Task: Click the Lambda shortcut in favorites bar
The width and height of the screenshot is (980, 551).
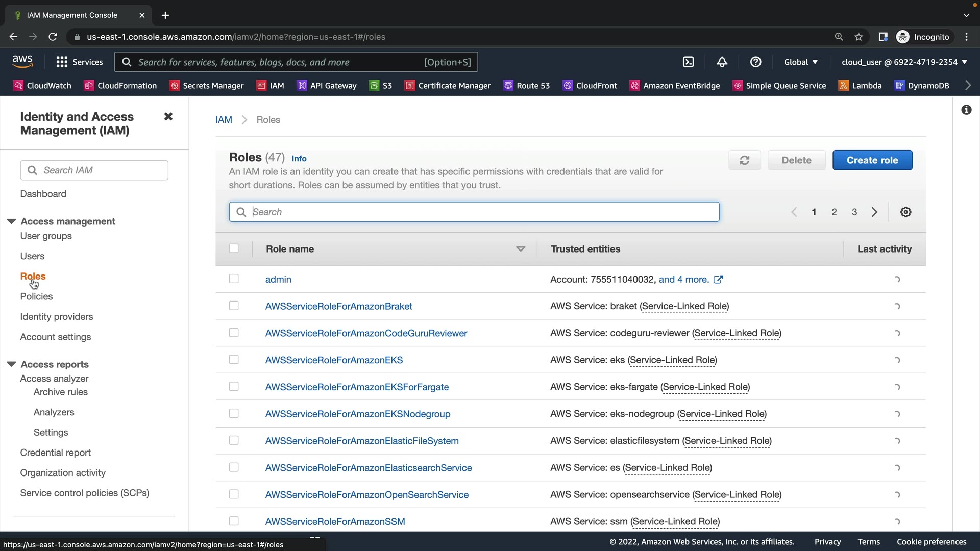Action: pos(860,86)
